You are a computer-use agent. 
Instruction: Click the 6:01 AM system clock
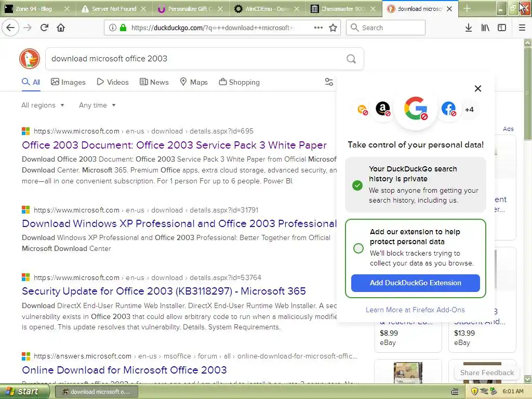[513, 391]
